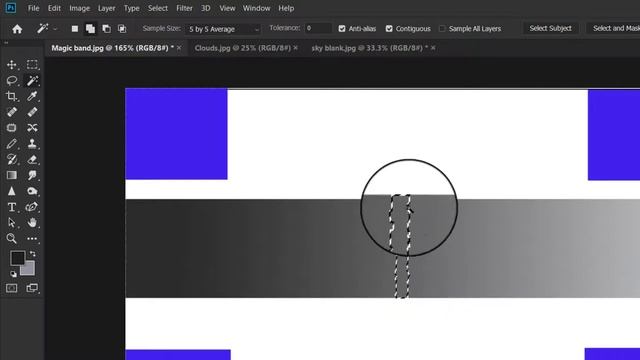
Task: Click the Select and Mask button
Action: coord(613,28)
